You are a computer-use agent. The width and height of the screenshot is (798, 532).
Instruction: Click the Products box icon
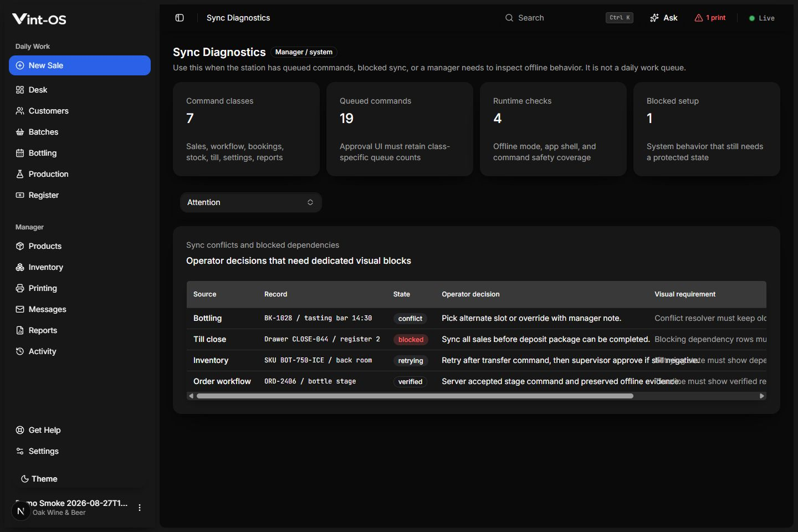20,246
